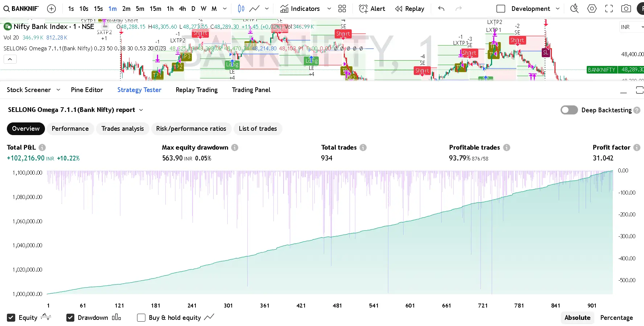The height and width of the screenshot is (326, 644).
Task: Select the 1m timeframe
Action: pos(112,9)
